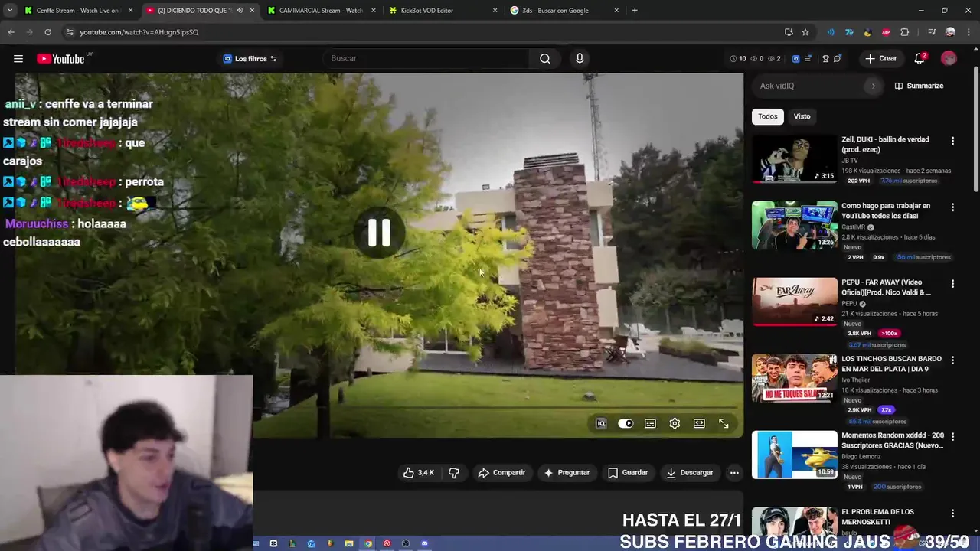The height and width of the screenshot is (551, 980).
Task: Open the Chrome three-dot menu
Action: click(x=968, y=32)
